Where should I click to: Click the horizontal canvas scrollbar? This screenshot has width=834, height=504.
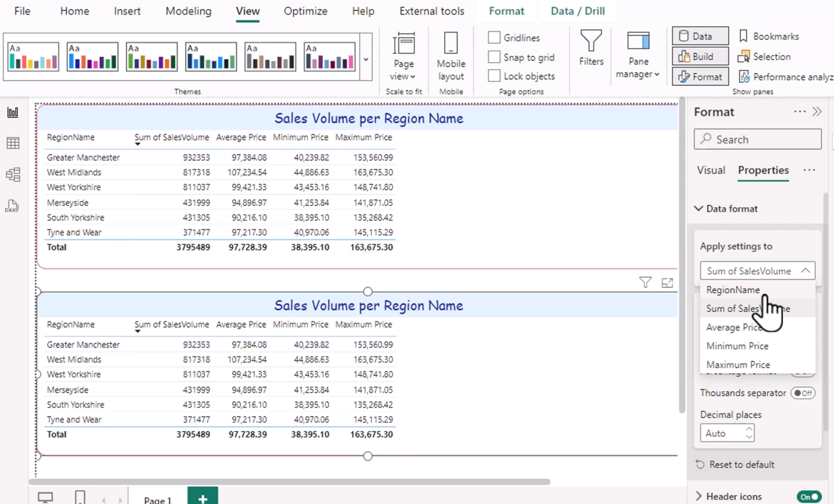pyautogui.click(x=289, y=481)
